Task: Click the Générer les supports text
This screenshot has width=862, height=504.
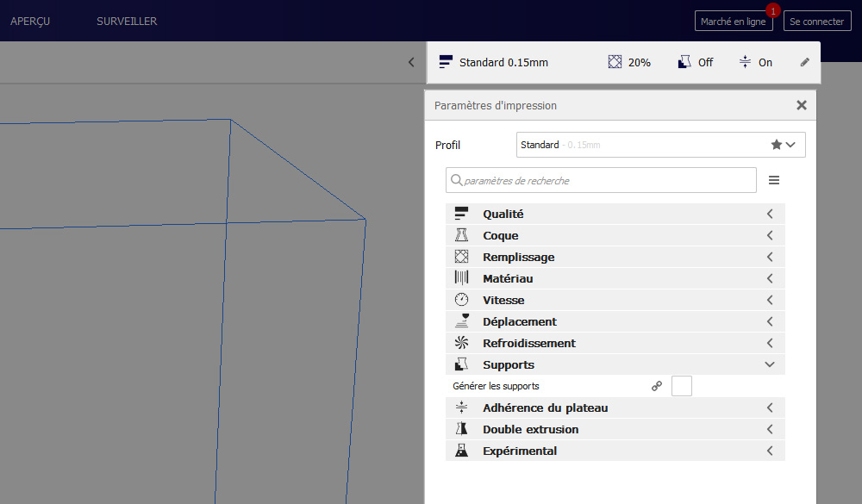Action: 496,386
